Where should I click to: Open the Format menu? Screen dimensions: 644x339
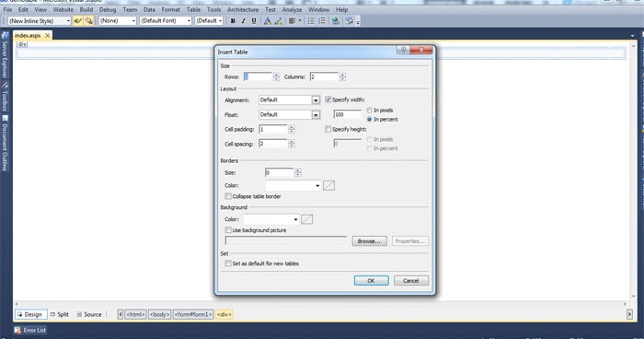(x=170, y=9)
